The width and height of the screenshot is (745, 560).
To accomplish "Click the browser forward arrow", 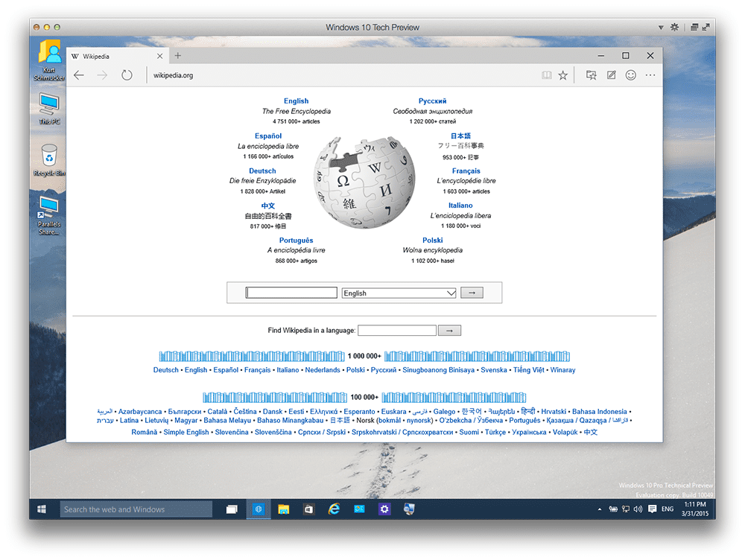I will point(102,75).
